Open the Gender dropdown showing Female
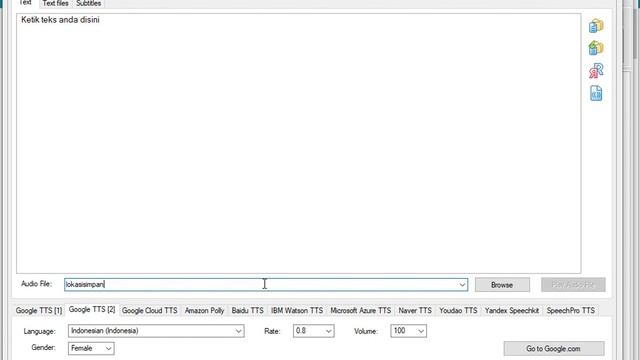Viewport: 640px width, 360px height. pos(91,348)
